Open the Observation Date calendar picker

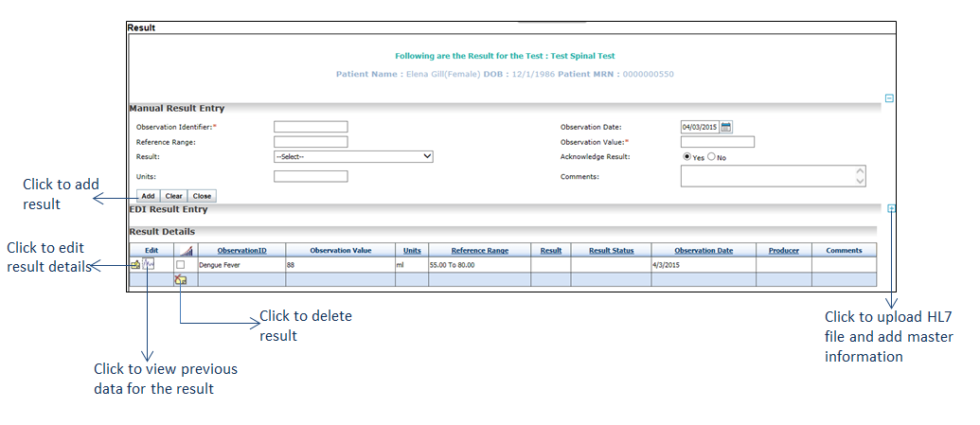click(726, 127)
